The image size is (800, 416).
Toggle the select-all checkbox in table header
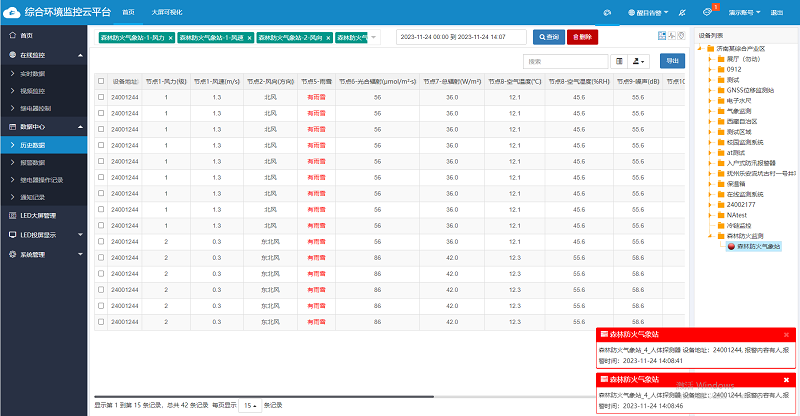pyautogui.click(x=101, y=81)
